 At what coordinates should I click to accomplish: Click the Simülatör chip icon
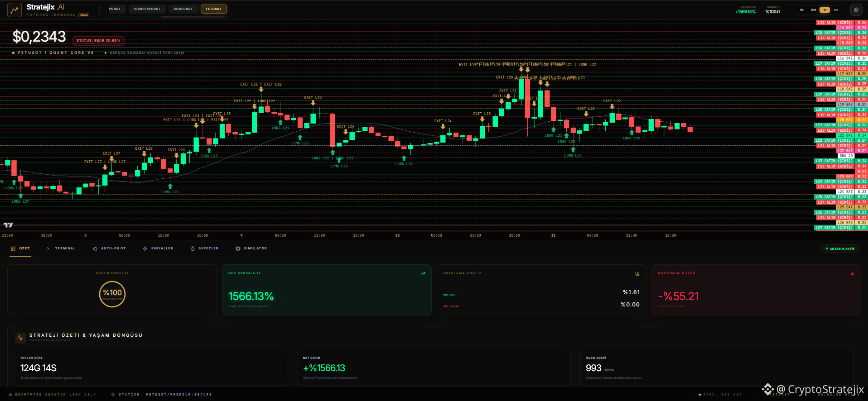pyautogui.click(x=238, y=248)
